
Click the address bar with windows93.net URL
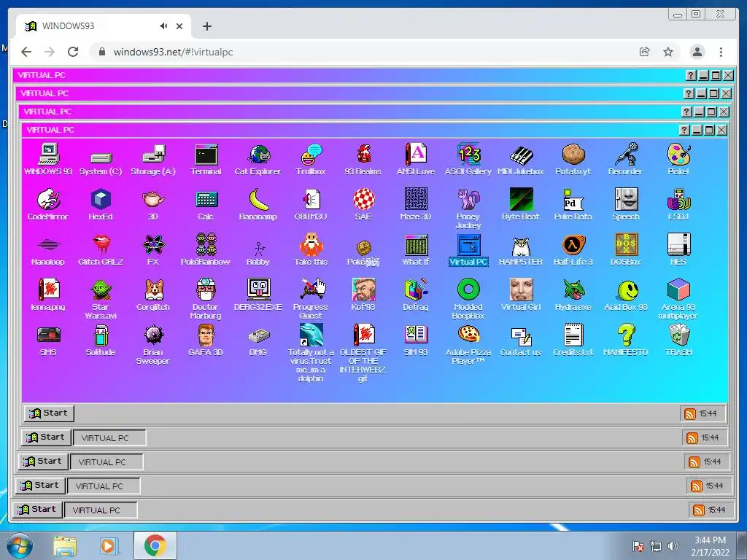click(x=362, y=52)
